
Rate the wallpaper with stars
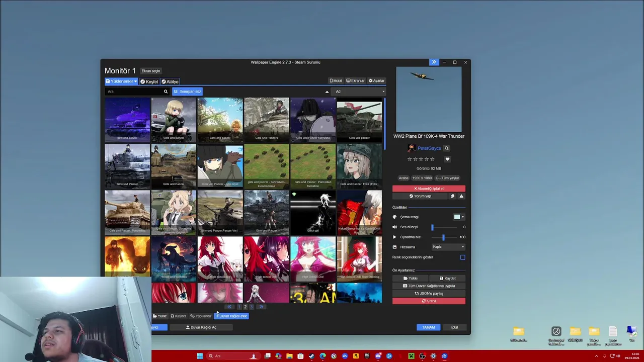tap(421, 159)
